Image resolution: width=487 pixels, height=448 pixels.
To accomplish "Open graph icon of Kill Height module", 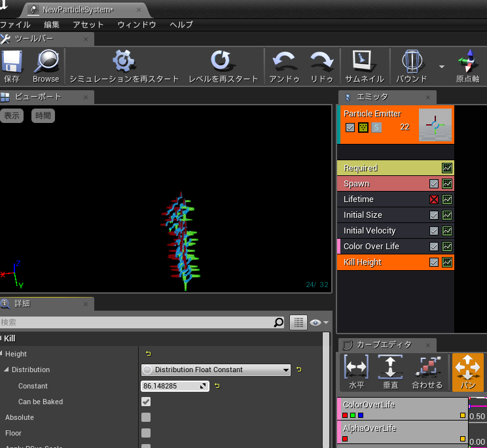I will click(447, 262).
